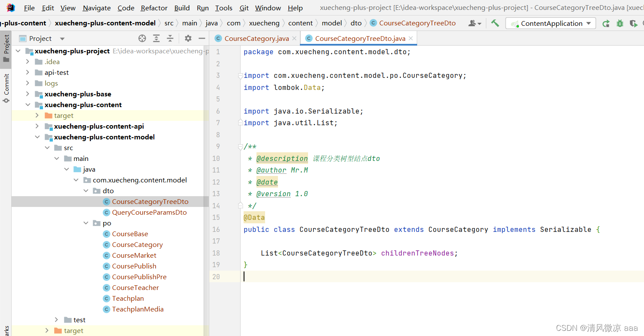
Task: Expand the logs folder
Action: [x=27, y=83]
